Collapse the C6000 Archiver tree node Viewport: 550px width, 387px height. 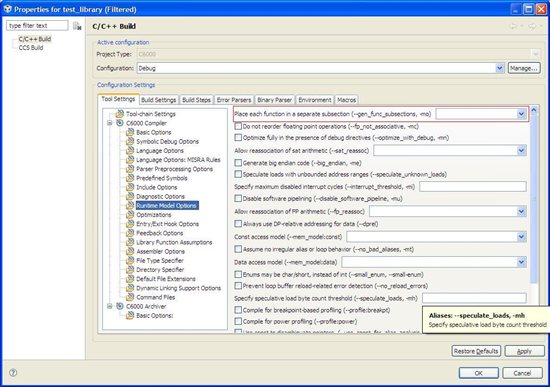coord(110,306)
